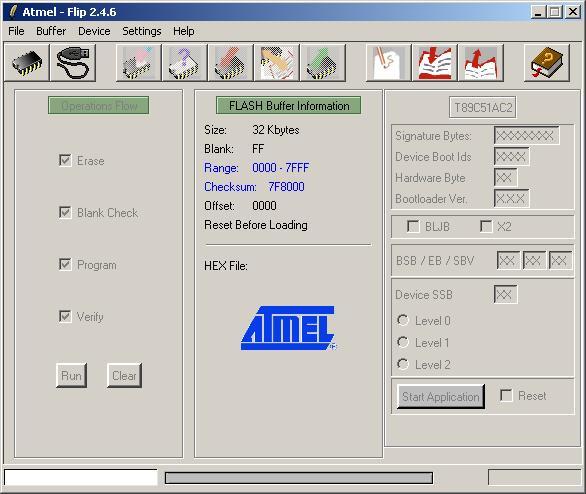
Task: Click the white status message box
Action: coord(81,477)
